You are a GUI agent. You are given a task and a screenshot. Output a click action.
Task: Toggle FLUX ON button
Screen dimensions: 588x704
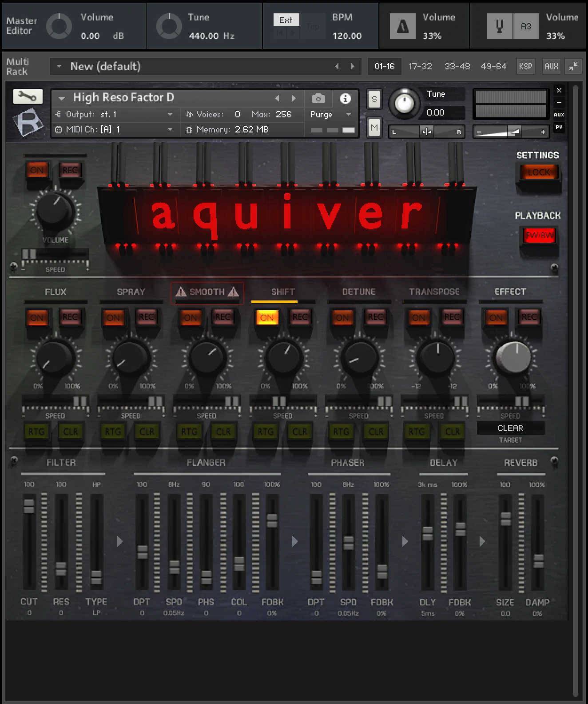pyautogui.click(x=37, y=318)
